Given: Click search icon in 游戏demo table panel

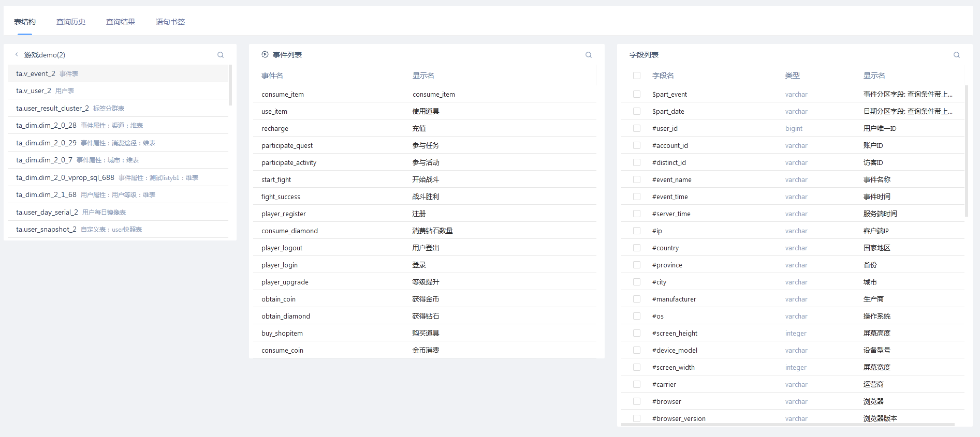Looking at the screenshot, I should pos(221,55).
